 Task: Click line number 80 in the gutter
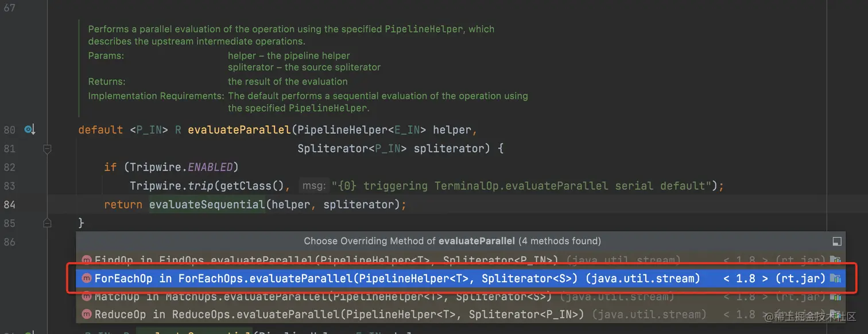[x=10, y=130]
